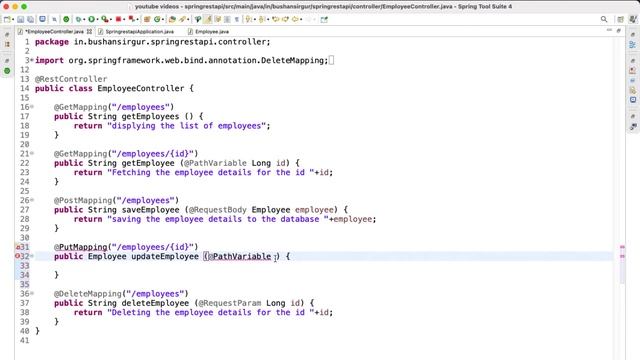Click the string "displying the list of employees"
This screenshot has height=360, width=640.
coord(187,126)
